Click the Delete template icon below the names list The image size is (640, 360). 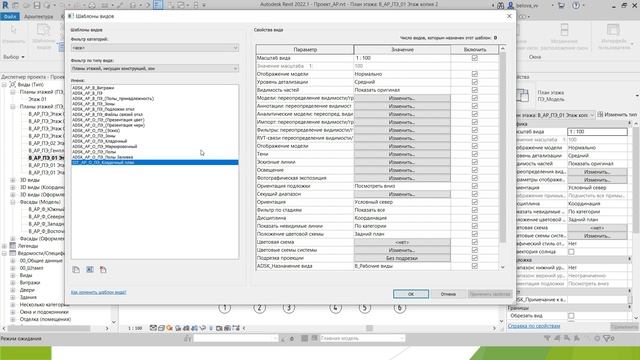point(103,269)
